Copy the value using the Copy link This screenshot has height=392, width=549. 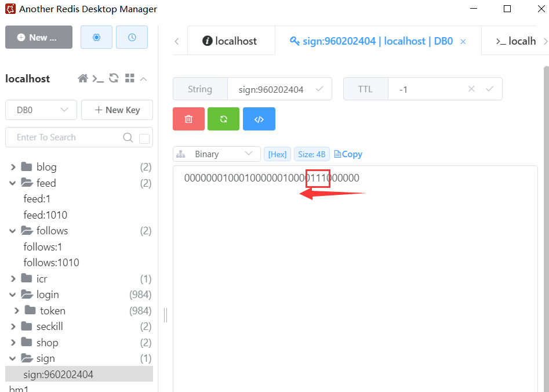[x=348, y=154]
